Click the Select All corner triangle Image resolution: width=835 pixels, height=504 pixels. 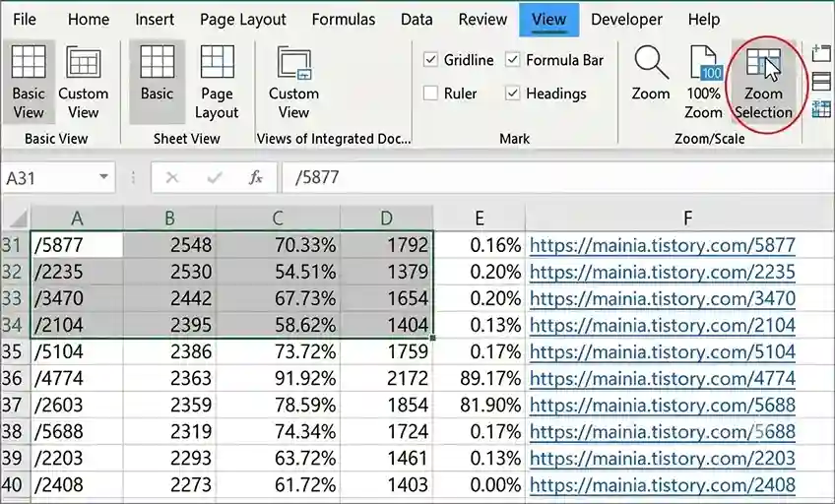coord(18,219)
